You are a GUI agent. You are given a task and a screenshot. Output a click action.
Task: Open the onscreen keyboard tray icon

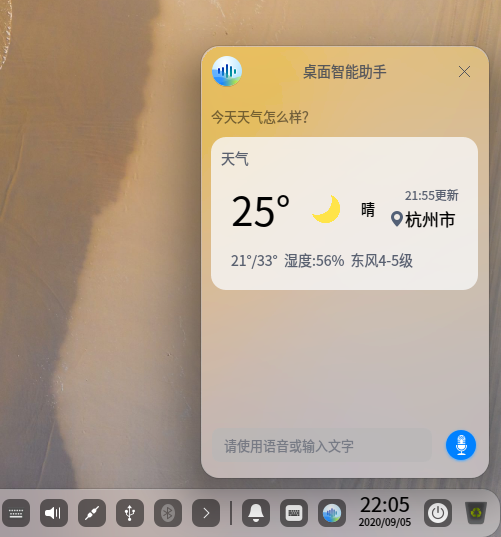pyautogui.click(x=16, y=513)
